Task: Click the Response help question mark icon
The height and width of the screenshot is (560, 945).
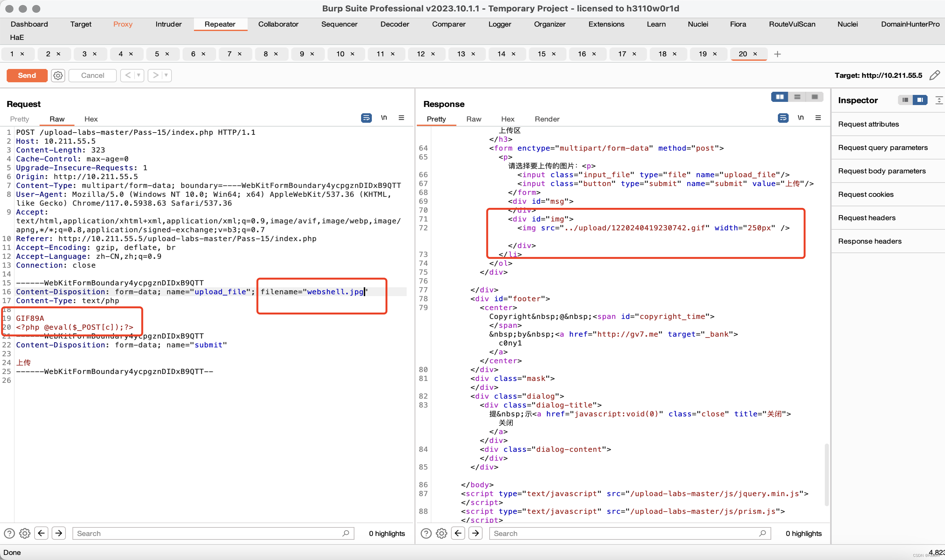Action: coord(426,533)
